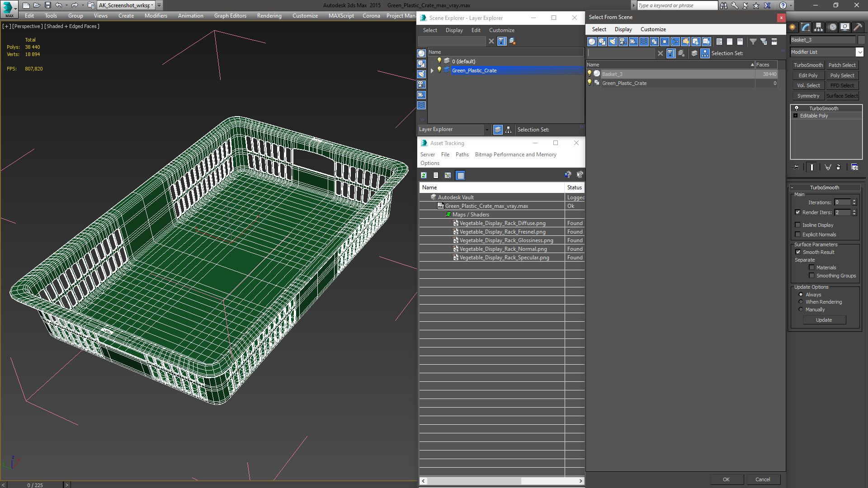Open the Modifier List dropdown

[x=860, y=52]
